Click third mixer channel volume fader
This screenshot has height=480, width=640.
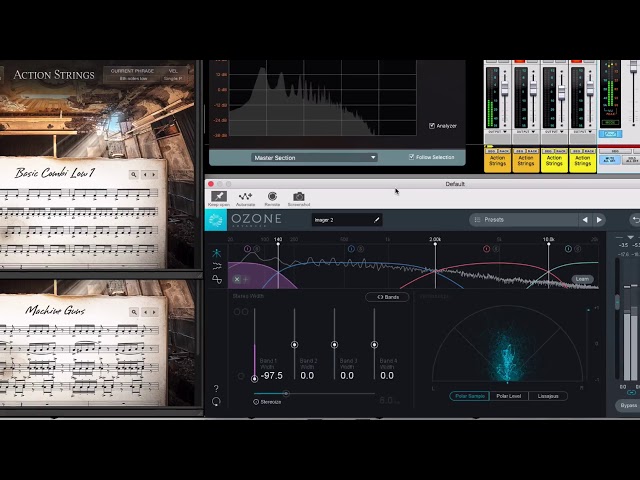(562, 92)
